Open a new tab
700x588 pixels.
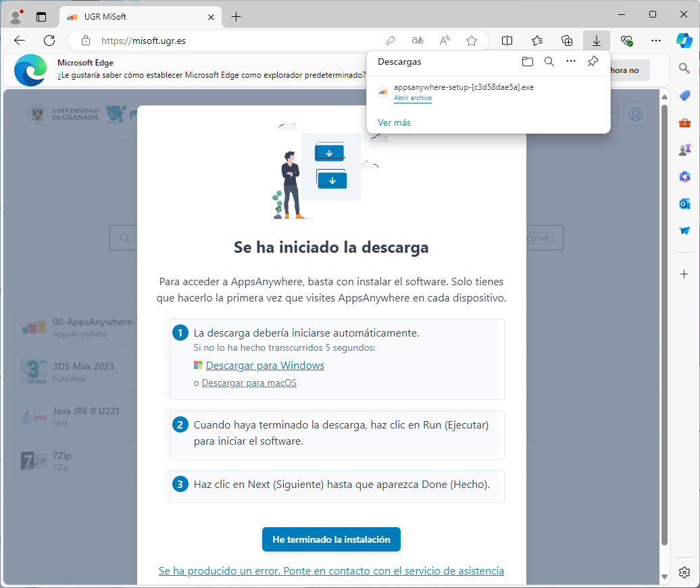[x=236, y=17]
